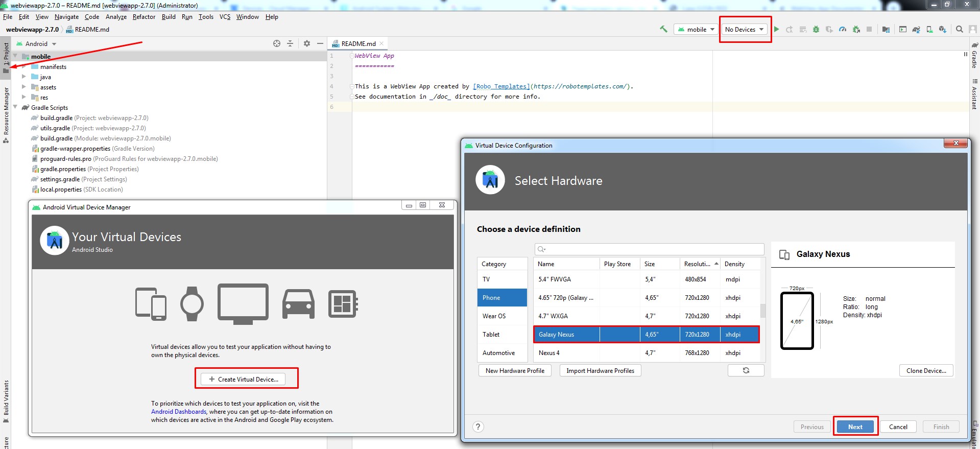Open the Build menu

pos(169,17)
